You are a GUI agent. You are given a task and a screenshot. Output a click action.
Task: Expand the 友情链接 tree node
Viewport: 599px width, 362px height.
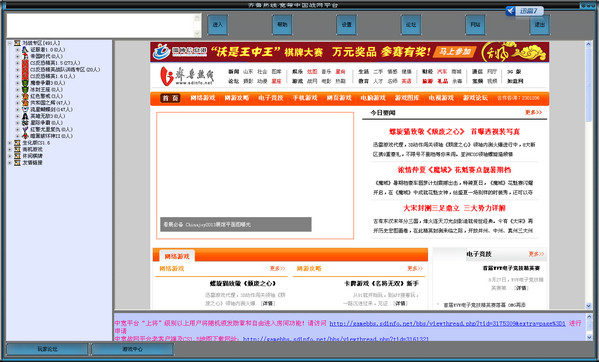10,163
